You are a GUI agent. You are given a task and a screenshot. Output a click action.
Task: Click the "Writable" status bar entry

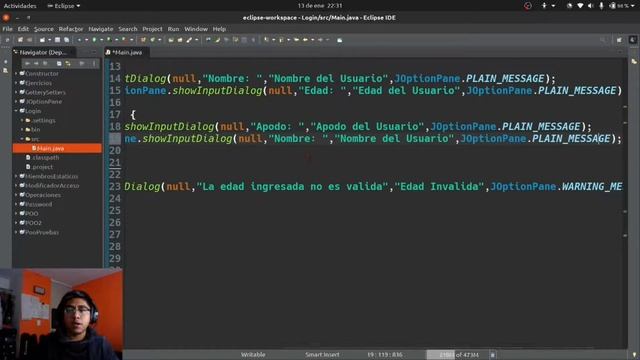pyautogui.click(x=253, y=355)
